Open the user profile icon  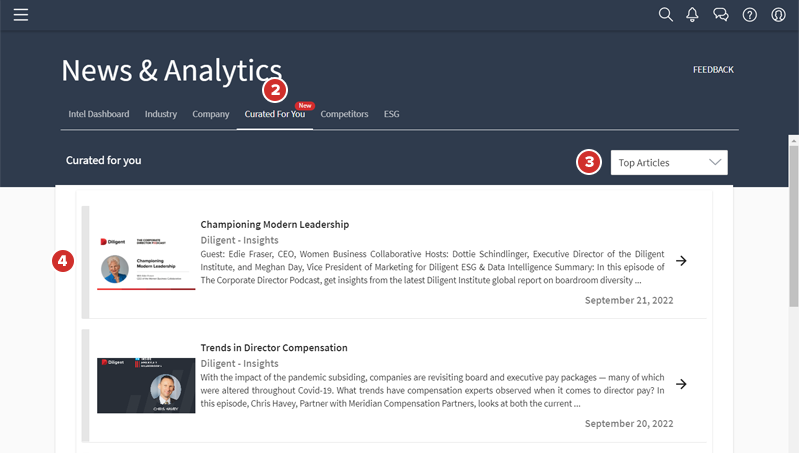(779, 15)
